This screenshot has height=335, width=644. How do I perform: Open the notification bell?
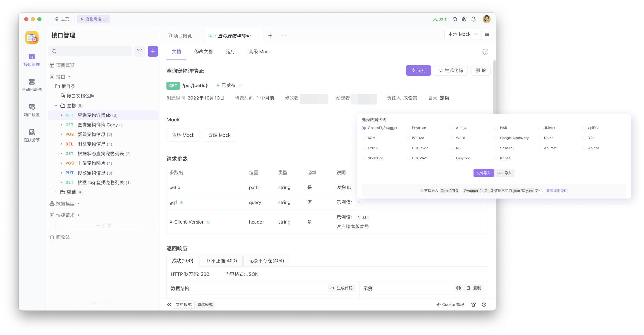(x=473, y=19)
